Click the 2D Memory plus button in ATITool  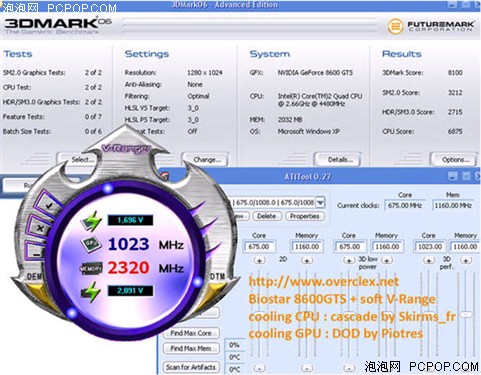click(x=307, y=260)
